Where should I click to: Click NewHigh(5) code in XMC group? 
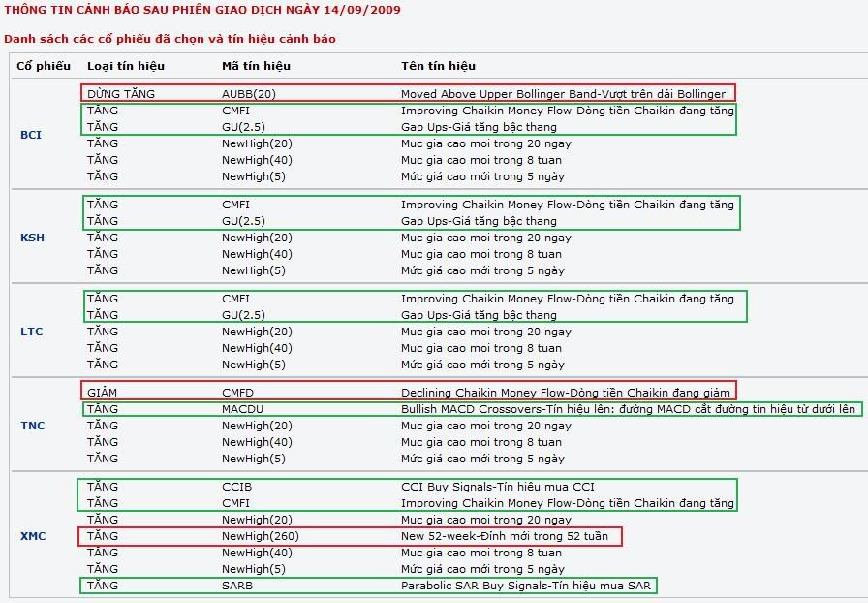pyautogui.click(x=254, y=569)
